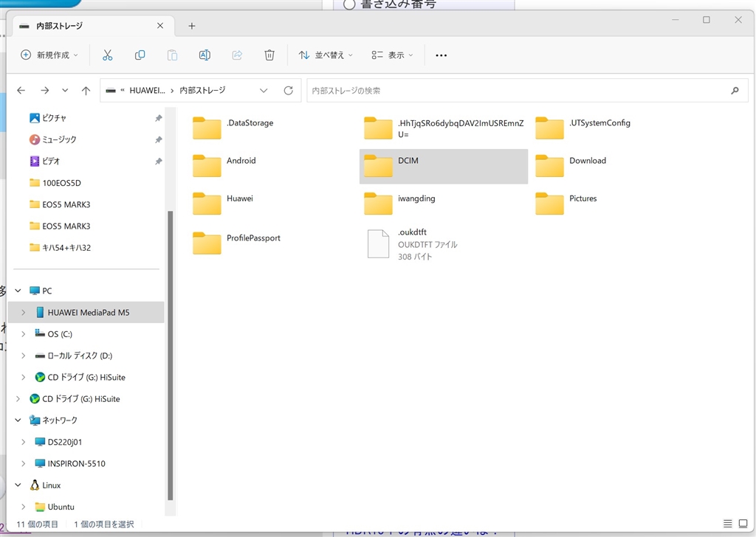Expand the DS220j01 network node
Image resolution: width=756 pixels, height=537 pixels.
click(23, 442)
